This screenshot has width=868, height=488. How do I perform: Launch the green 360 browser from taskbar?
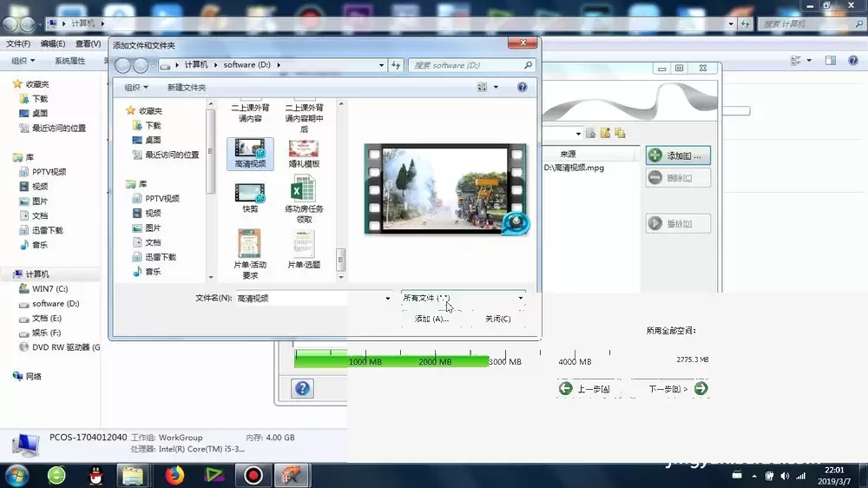56,475
